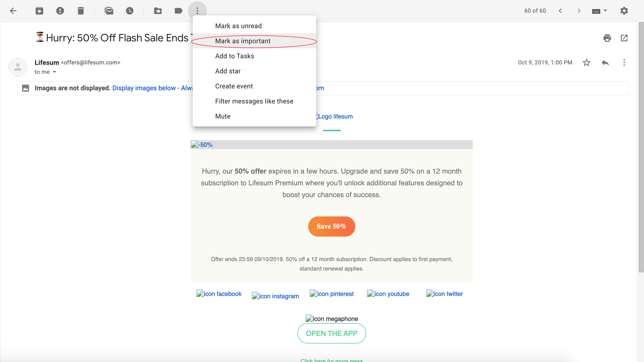644x362 pixels.
Task: Choose 'Filter messages like these'
Action: click(254, 101)
